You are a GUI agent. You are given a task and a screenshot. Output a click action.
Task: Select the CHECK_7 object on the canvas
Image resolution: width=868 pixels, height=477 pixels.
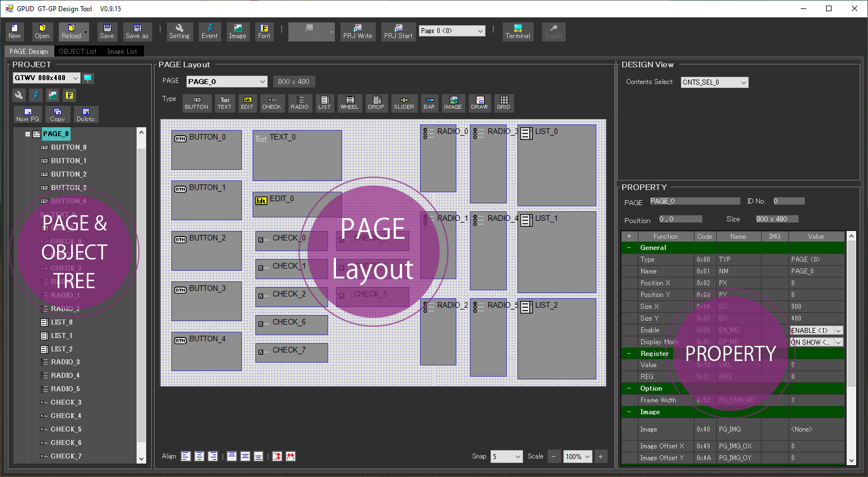click(291, 353)
